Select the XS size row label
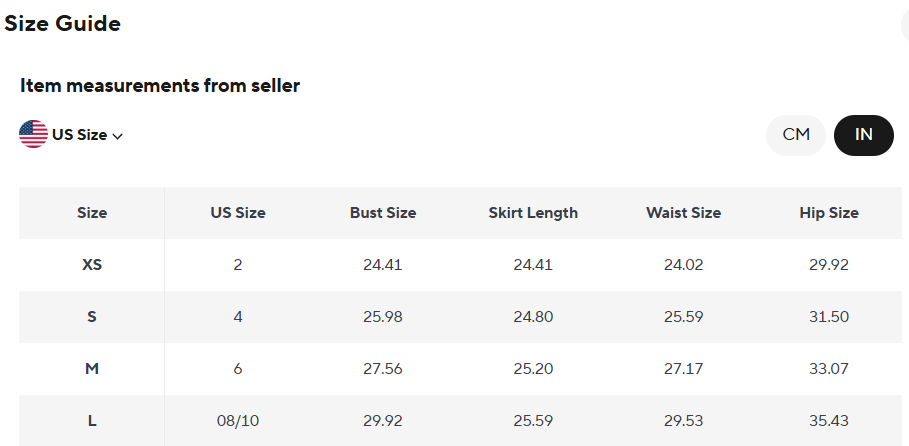Image resolution: width=909 pixels, height=446 pixels. point(92,265)
